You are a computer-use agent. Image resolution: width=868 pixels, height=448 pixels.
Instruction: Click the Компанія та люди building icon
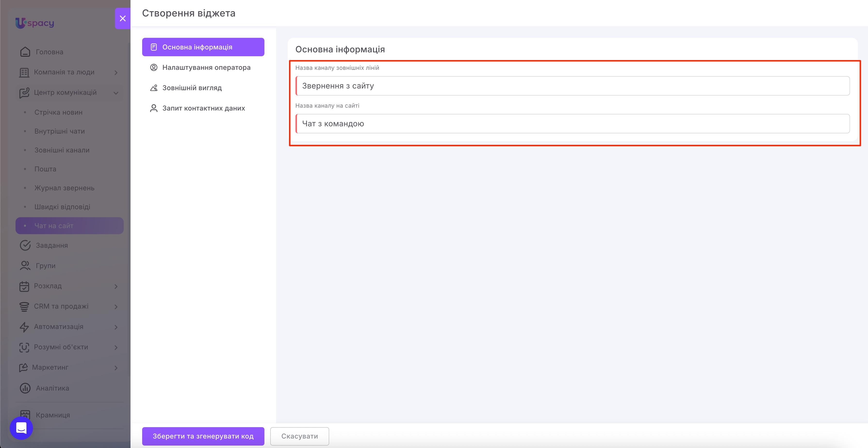(x=24, y=72)
